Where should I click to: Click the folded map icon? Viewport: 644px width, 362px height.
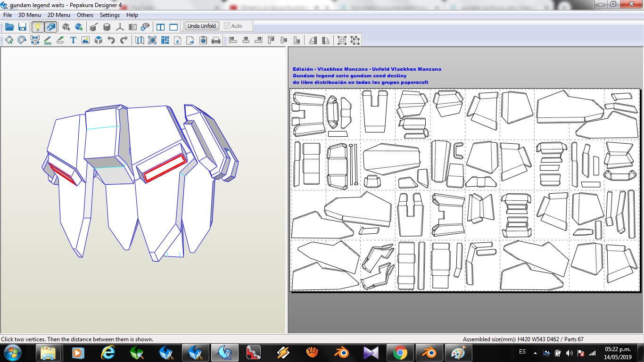click(140, 40)
